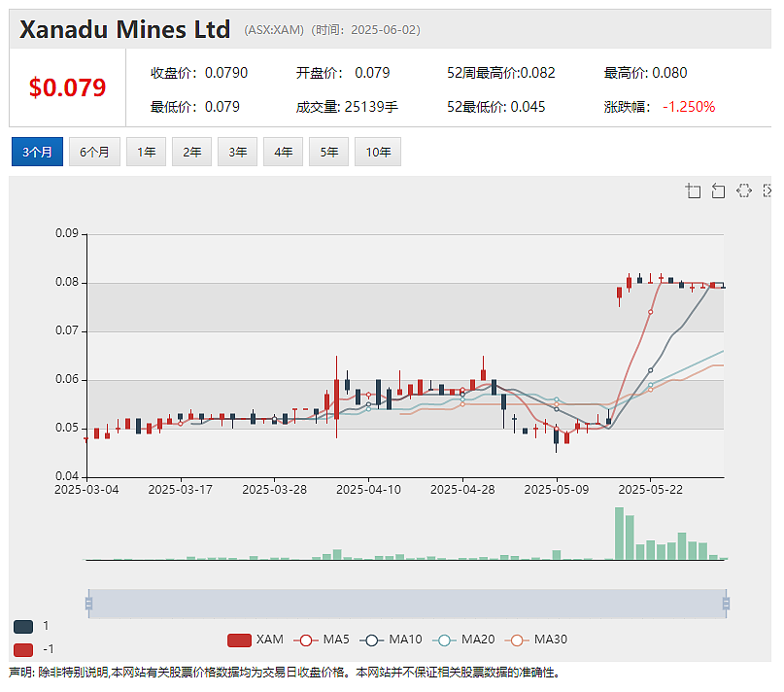Click the 最高价: 0.080 value
Viewport: 784px width, 692px height.
click(645, 73)
